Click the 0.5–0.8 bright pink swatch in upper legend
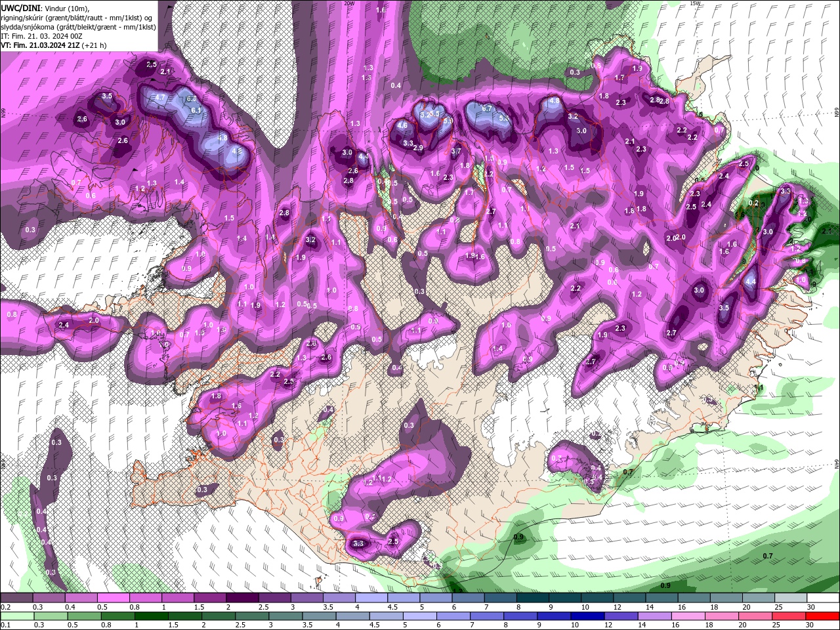Image resolution: width=840 pixels, height=630 pixels. pyautogui.click(x=113, y=598)
